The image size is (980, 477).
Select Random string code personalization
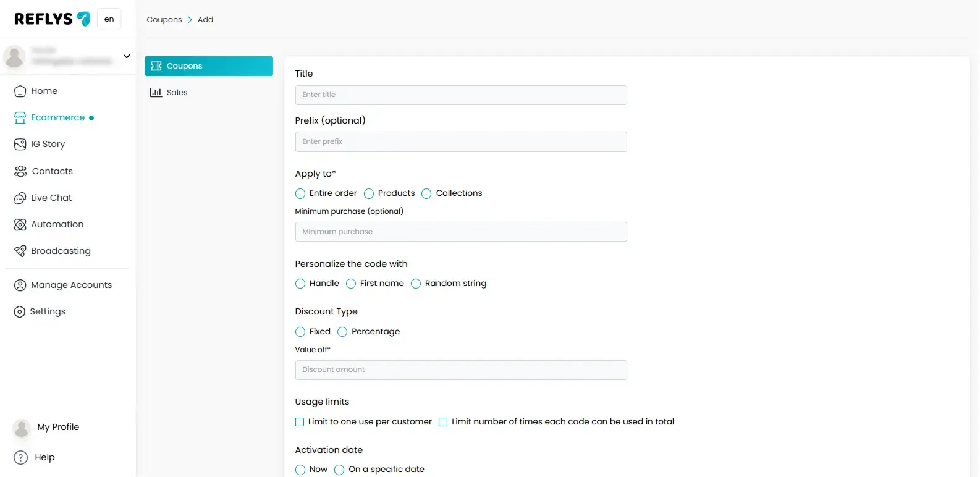coord(416,284)
